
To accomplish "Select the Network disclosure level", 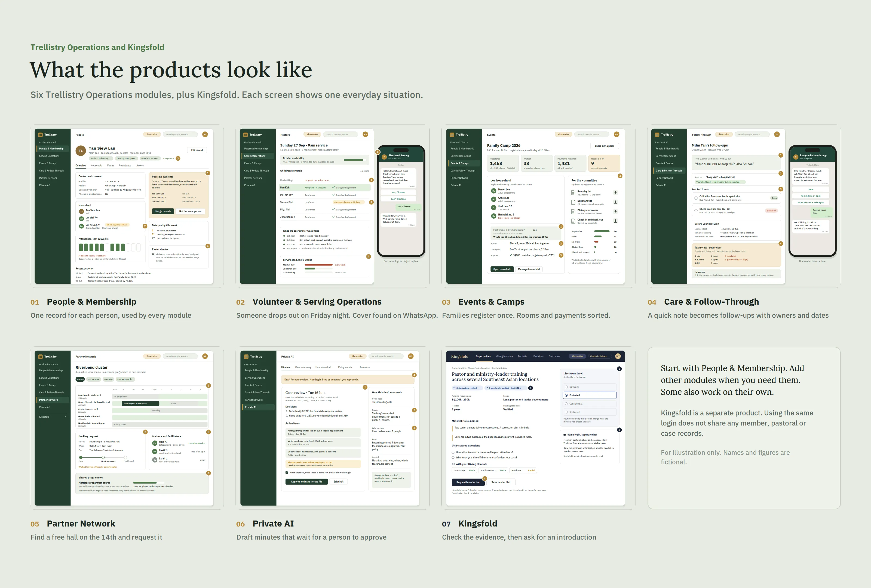I will coord(590,387).
